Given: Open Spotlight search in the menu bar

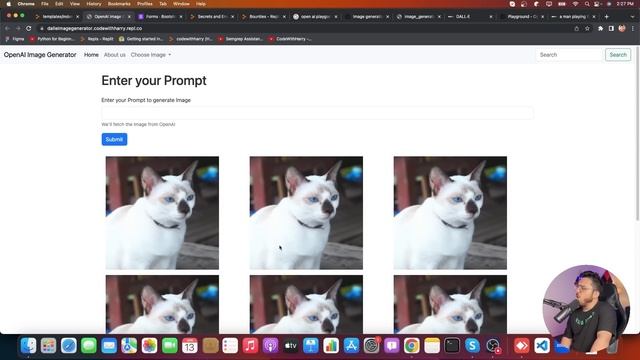Looking at the screenshot, I should tap(587, 4).
